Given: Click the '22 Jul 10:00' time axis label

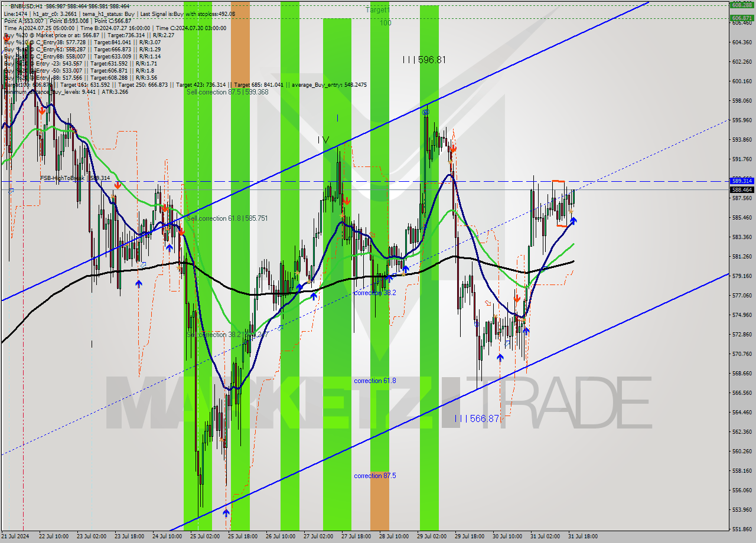Looking at the screenshot, I should point(54,537).
